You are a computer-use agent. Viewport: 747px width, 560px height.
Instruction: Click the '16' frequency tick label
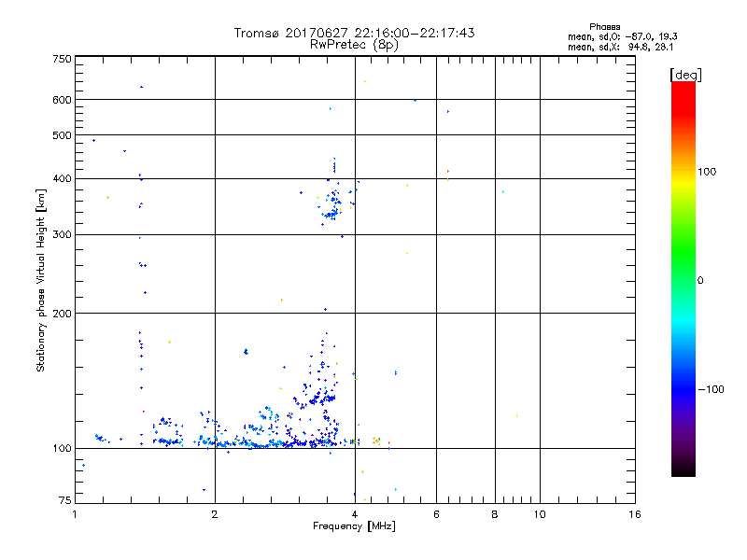click(635, 514)
